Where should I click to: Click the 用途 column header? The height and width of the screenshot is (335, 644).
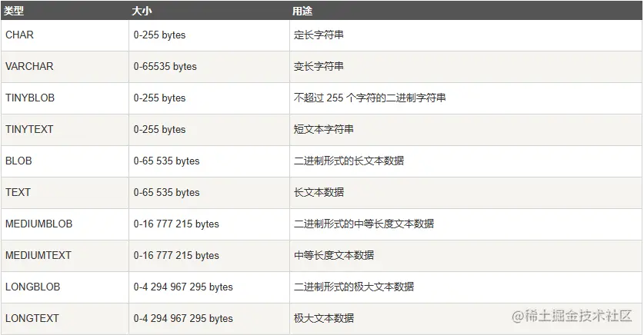coord(302,12)
